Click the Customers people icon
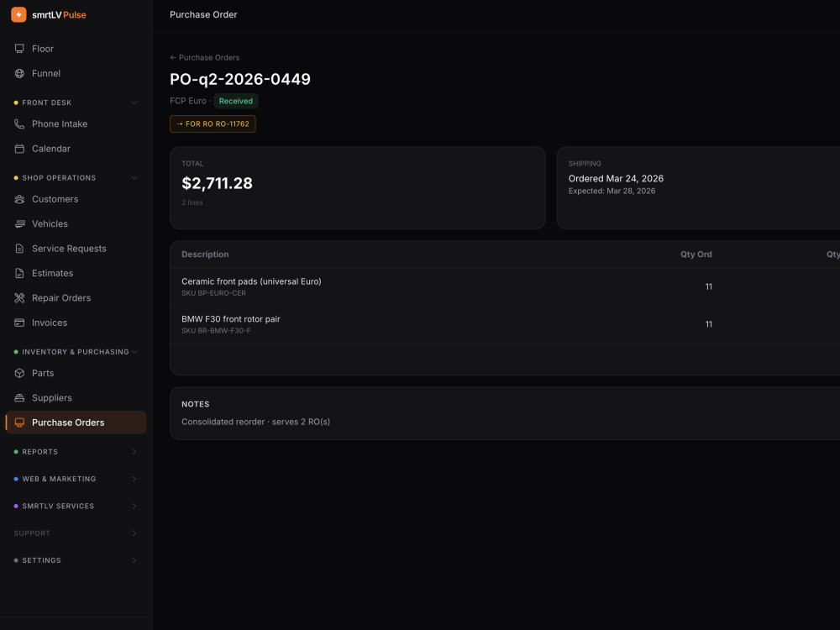 tap(19, 199)
